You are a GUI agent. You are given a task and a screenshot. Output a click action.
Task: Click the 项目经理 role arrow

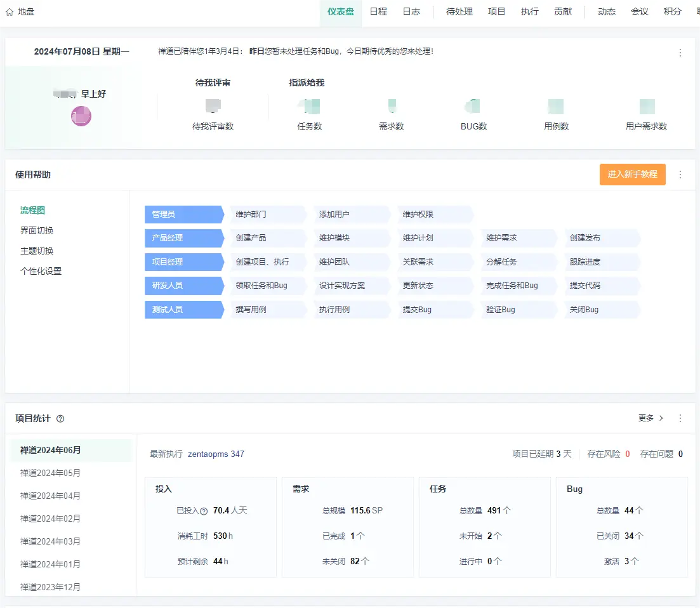[184, 262]
